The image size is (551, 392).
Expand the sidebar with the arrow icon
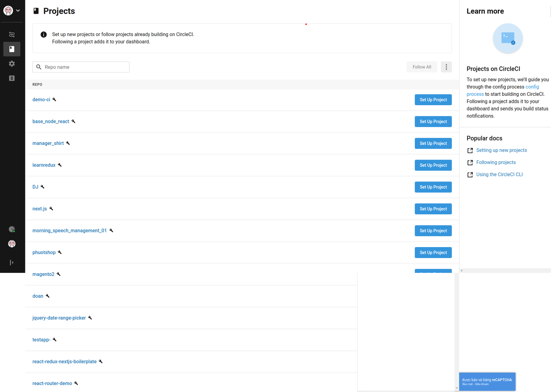pos(12,262)
